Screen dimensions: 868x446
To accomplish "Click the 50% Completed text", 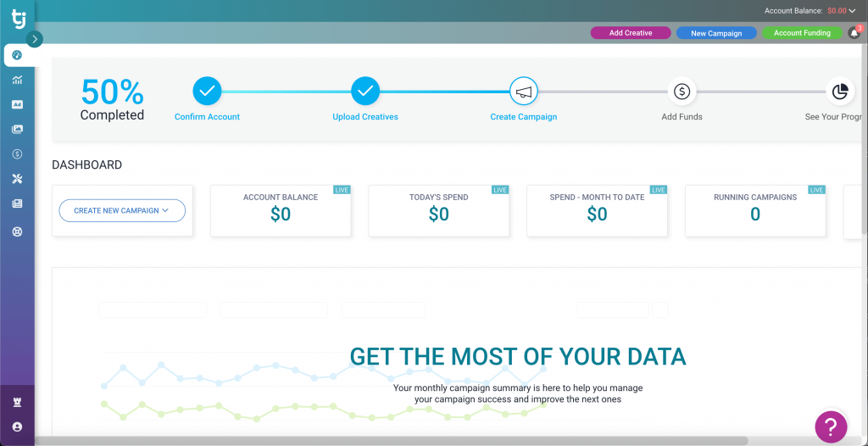I will click(113, 99).
